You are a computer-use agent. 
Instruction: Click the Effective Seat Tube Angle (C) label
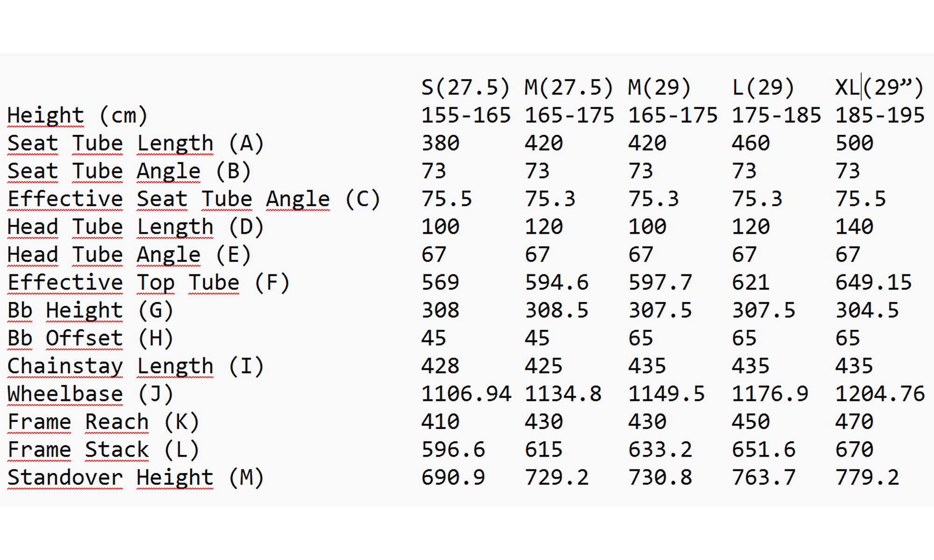(x=194, y=199)
